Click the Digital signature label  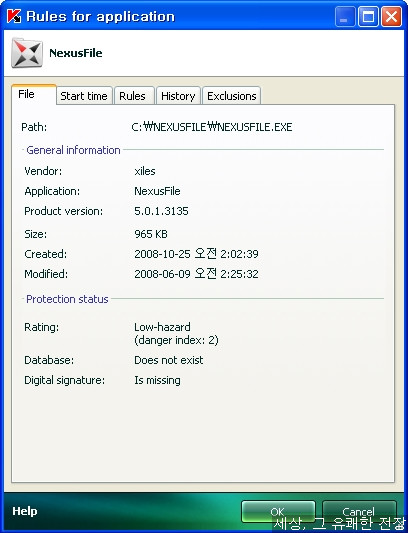(65, 380)
